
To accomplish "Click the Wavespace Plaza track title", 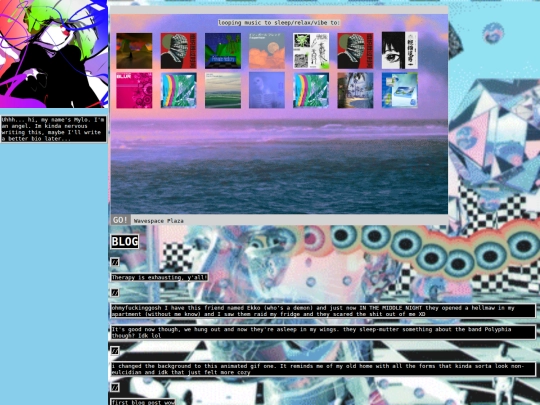I will coord(158,221).
